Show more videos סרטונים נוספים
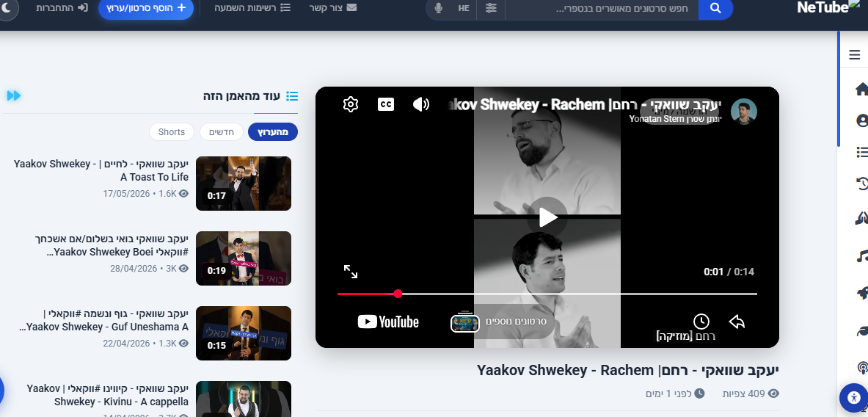 (501, 322)
